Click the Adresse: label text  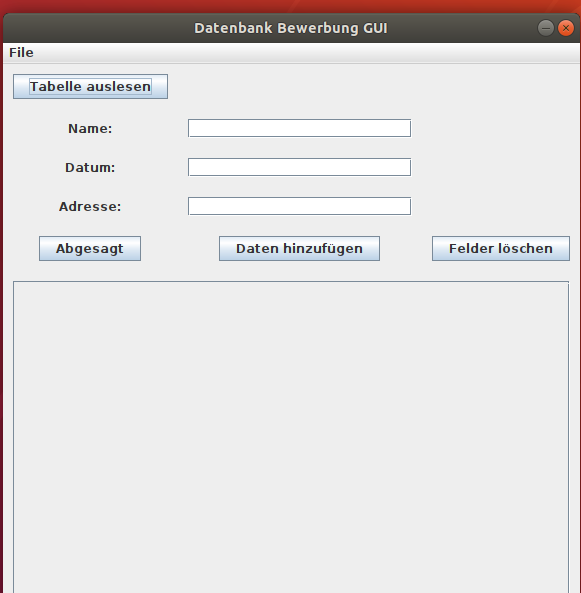coord(90,206)
